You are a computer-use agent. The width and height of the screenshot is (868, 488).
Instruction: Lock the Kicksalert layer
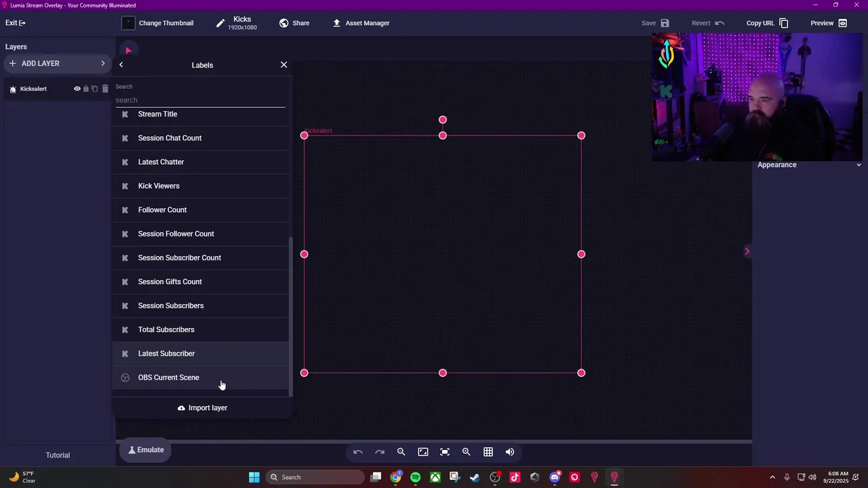click(85, 89)
